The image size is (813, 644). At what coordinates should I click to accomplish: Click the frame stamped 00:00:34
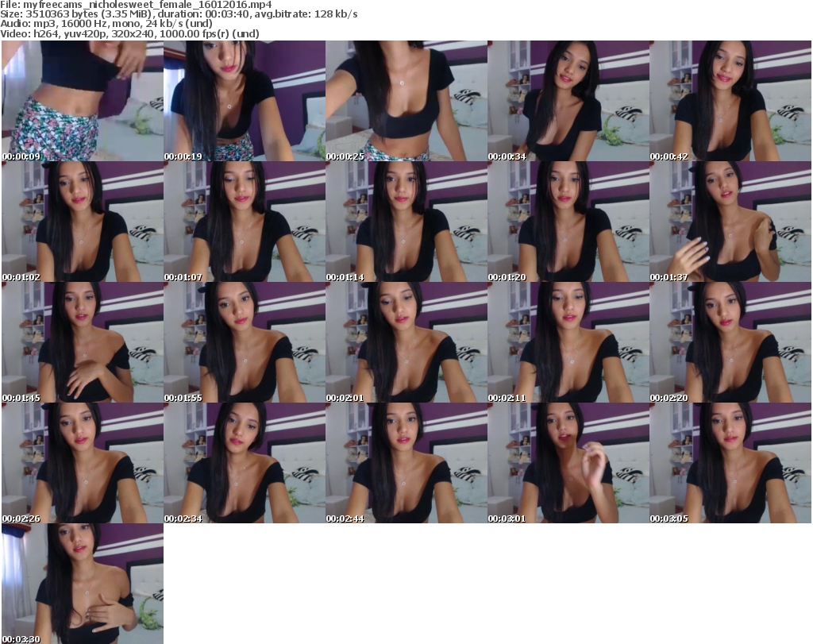tap(568, 101)
